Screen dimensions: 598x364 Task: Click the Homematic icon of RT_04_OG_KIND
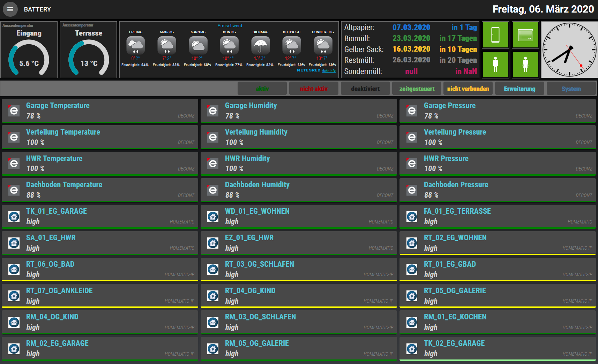pyautogui.click(x=213, y=296)
